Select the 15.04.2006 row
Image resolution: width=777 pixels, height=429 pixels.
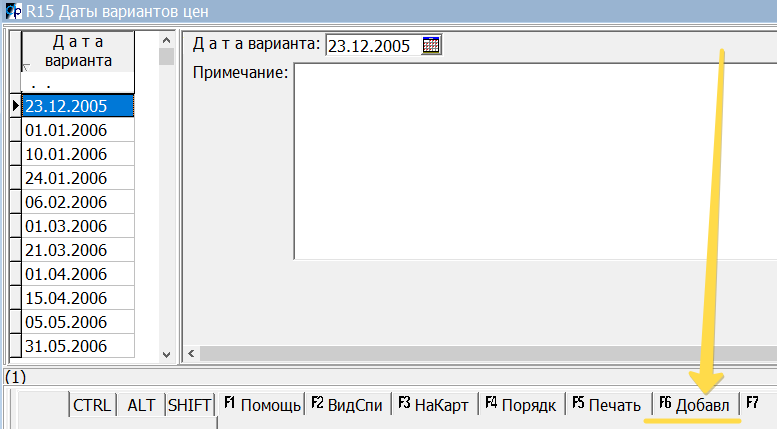pyautogui.click(x=78, y=298)
